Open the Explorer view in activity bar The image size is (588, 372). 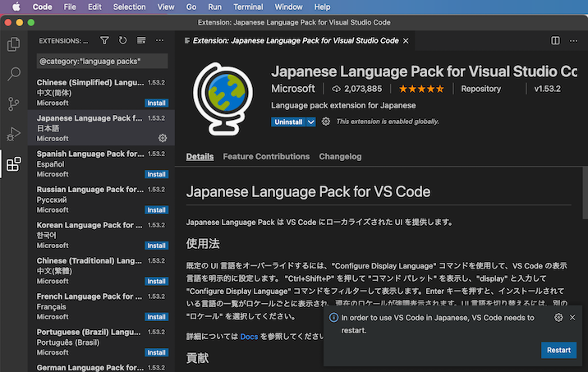point(14,44)
